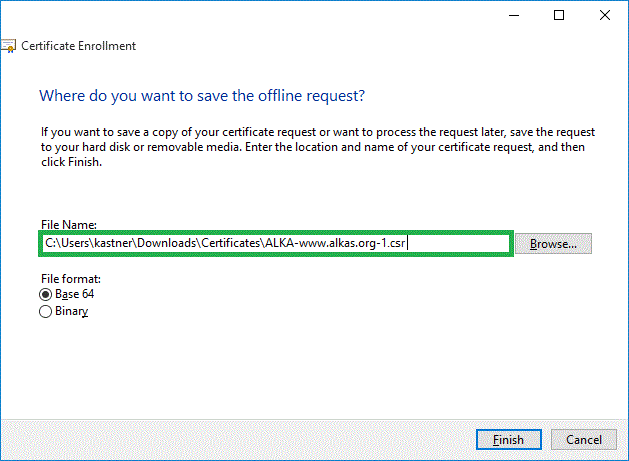
Task: Select the Base 64 file format
Action: pos(45,294)
